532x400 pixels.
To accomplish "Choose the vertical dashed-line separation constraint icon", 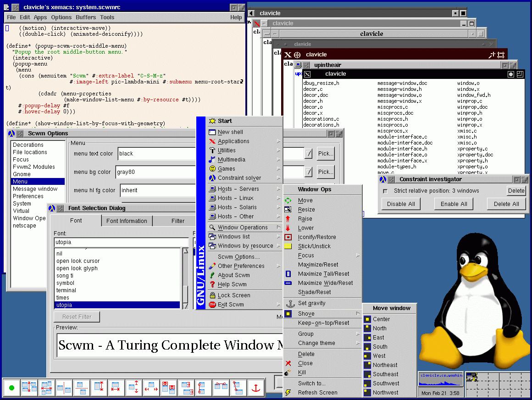I will tap(64, 388).
